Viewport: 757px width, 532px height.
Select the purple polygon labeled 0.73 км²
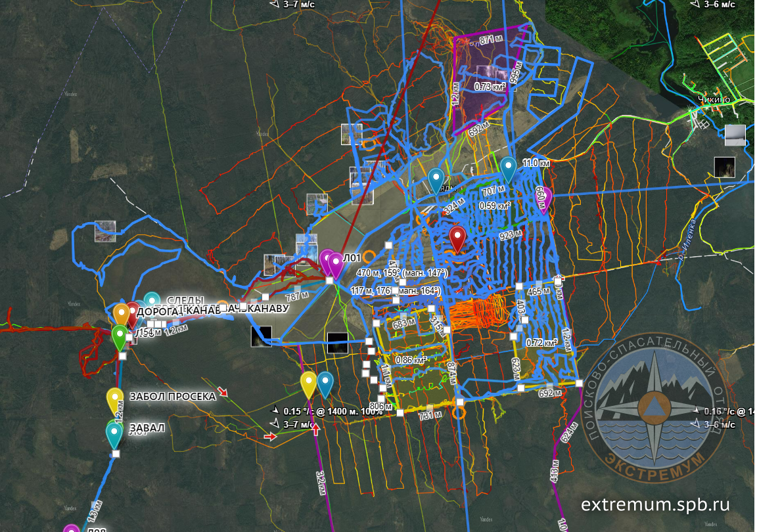pyautogui.click(x=486, y=72)
